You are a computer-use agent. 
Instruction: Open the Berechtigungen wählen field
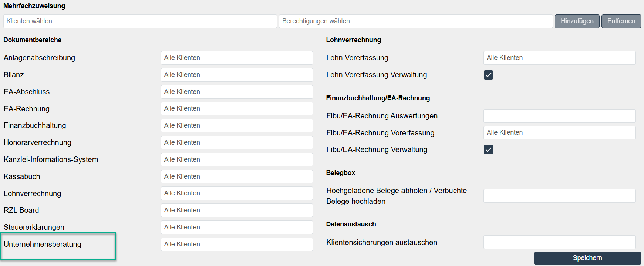point(415,21)
